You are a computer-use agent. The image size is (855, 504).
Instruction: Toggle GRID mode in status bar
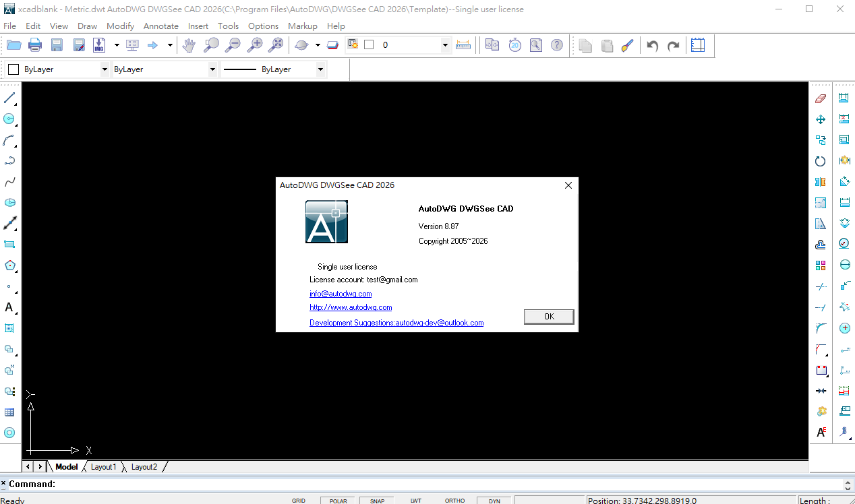coord(299,501)
